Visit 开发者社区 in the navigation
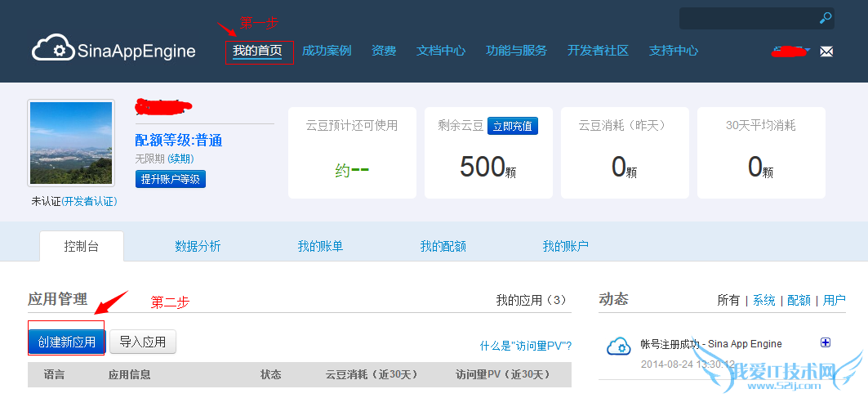The image size is (868, 398). [598, 51]
